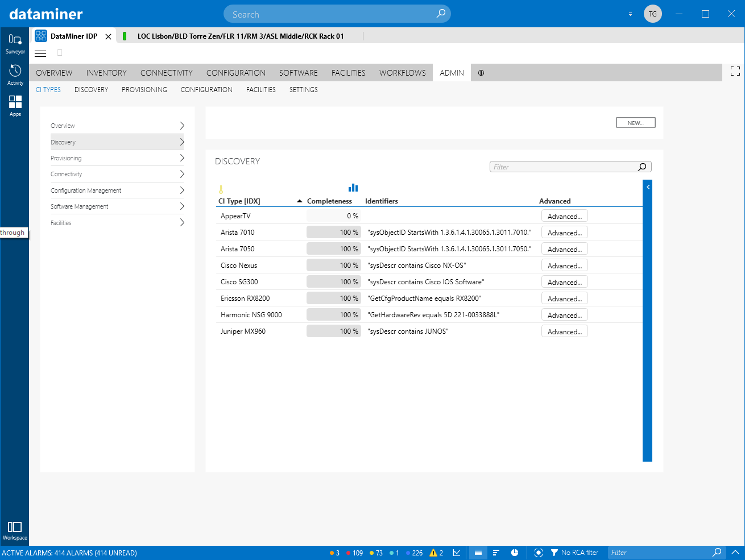Screen dimensions: 745x560
Task: Show the 73 yellow alarms indicator
Action: (x=376, y=553)
